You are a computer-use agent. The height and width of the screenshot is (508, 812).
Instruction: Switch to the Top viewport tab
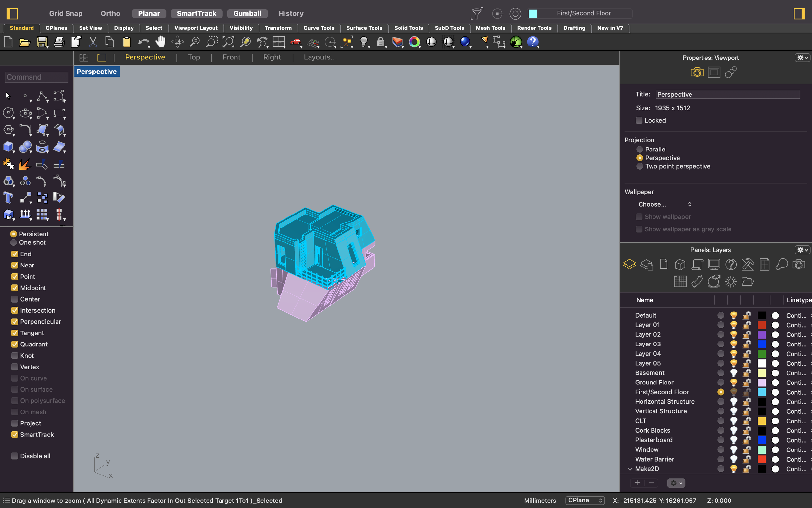point(194,57)
